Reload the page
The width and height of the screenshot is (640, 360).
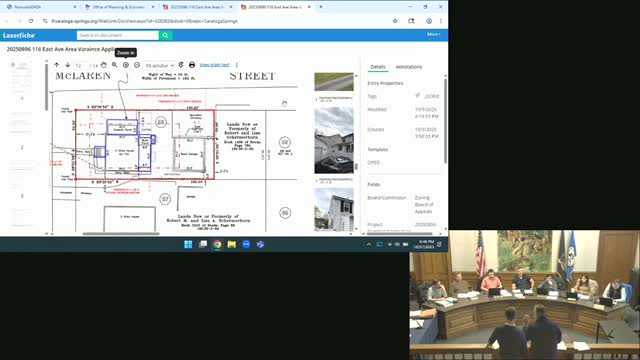pyautogui.click(x=31, y=21)
